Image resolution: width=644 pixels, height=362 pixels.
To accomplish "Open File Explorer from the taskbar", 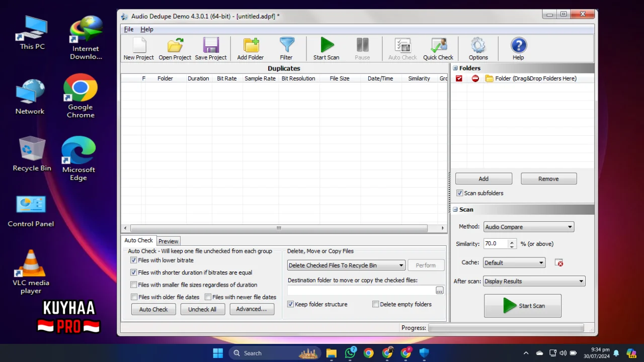I will 331,353.
